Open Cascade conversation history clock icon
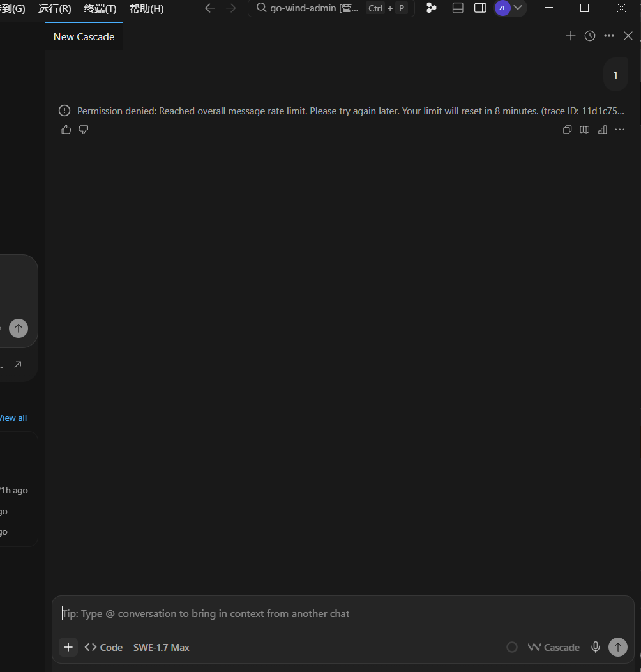 click(589, 36)
